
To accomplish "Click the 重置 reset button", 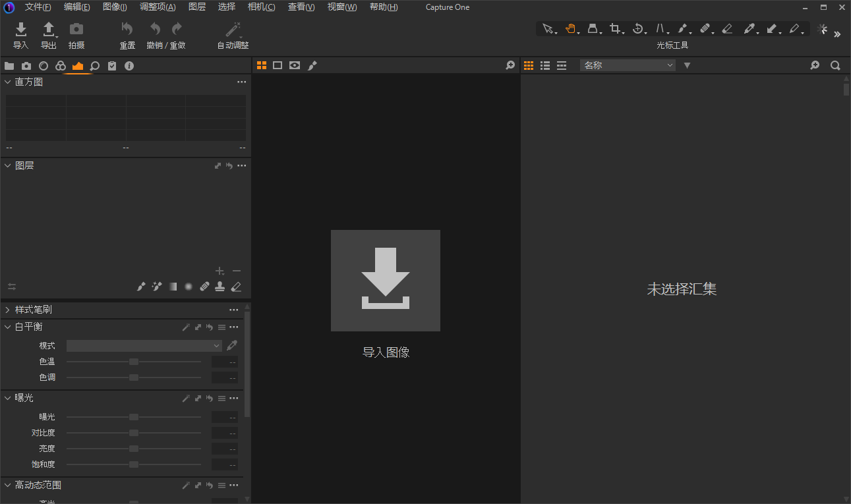I will click(x=127, y=29).
